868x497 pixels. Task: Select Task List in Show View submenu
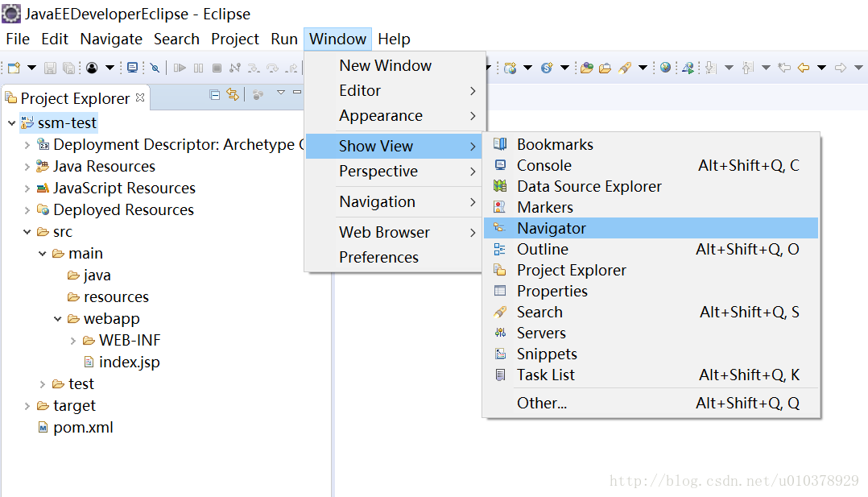click(651, 375)
